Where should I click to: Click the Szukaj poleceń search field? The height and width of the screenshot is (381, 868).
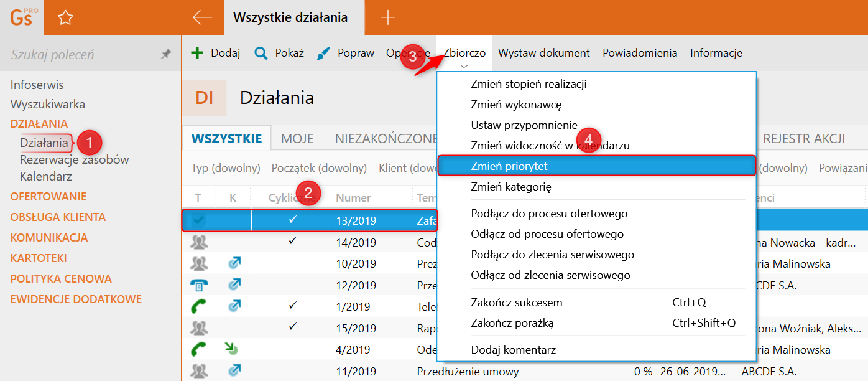[81, 55]
